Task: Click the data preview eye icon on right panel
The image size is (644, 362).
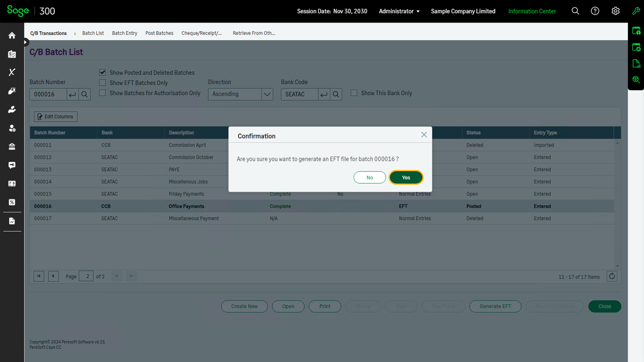Action: click(636, 79)
